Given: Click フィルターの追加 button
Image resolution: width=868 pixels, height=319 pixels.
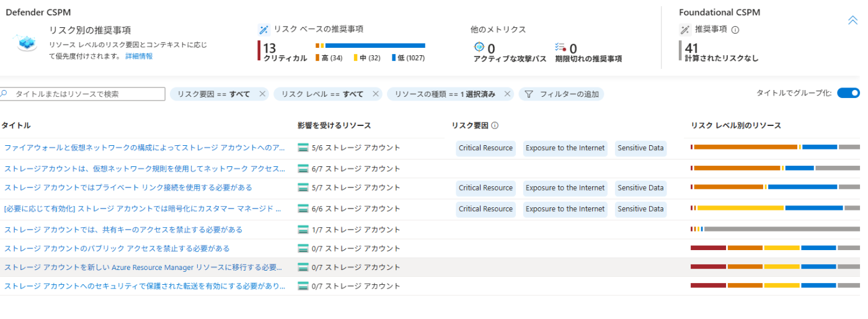Looking at the screenshot, I should 562,94.
